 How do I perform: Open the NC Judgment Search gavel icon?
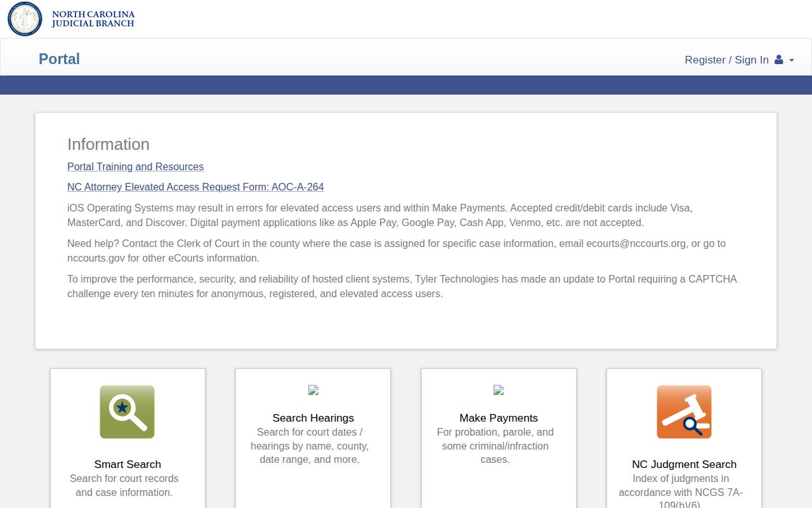pyautogui.click(x=684, y=411)
